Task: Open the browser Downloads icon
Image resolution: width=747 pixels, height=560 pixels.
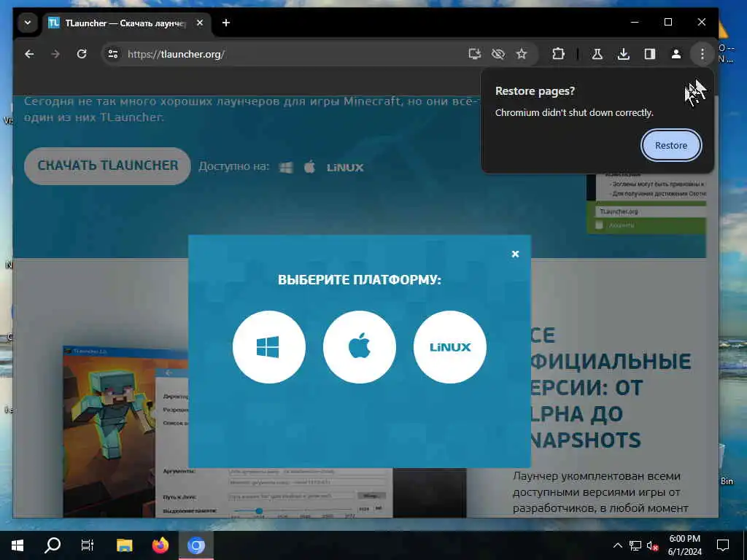Action: coord(623,54)
